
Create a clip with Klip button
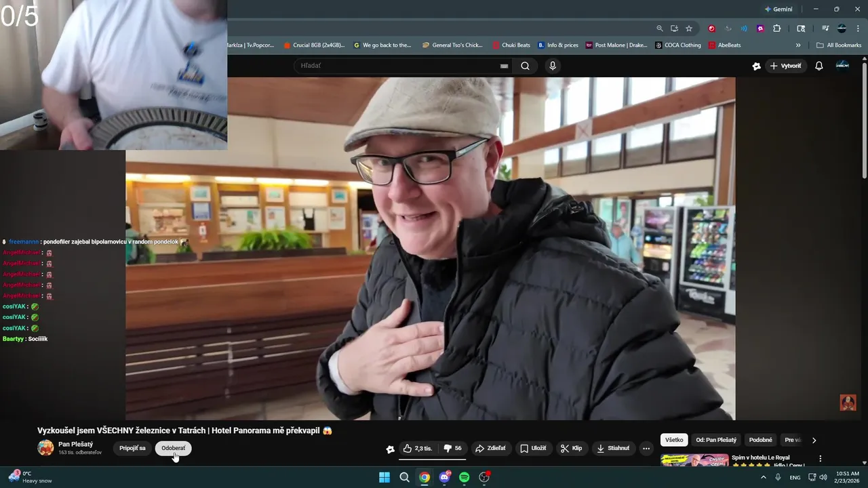571,449
